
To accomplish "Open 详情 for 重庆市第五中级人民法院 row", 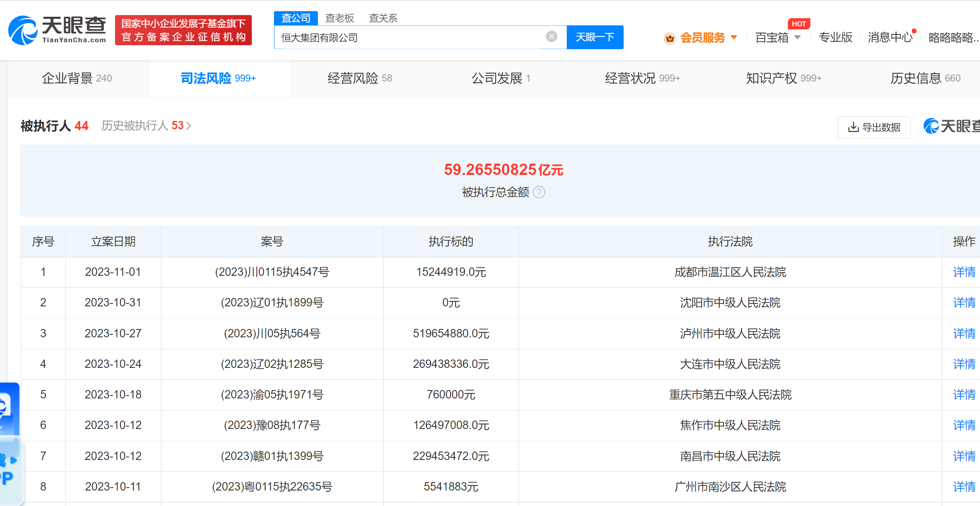I will (x=964, y=395).
